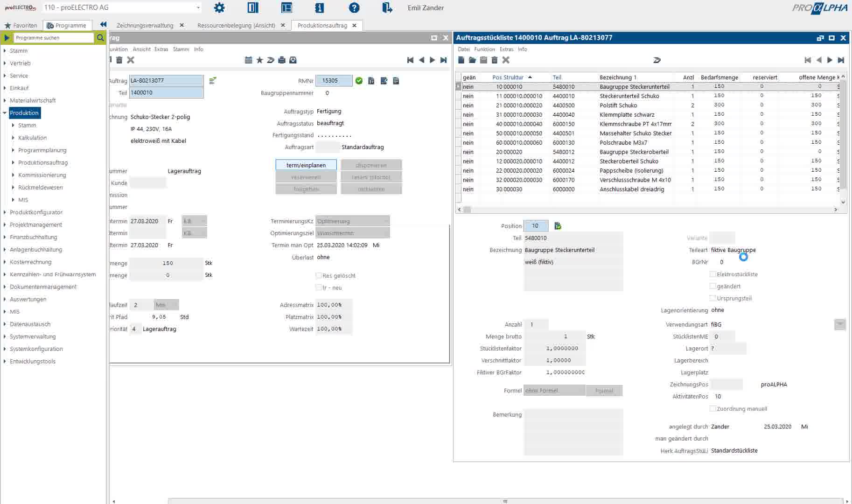Click the term/einplanen button
Viewport: 852px width, 504px height.
(306, 165)
